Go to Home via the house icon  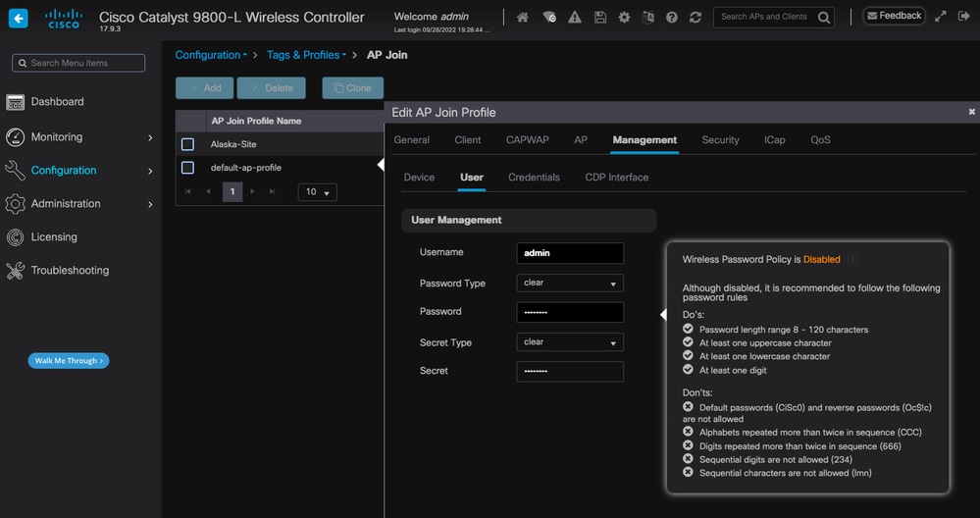click(x=523, y=18)
